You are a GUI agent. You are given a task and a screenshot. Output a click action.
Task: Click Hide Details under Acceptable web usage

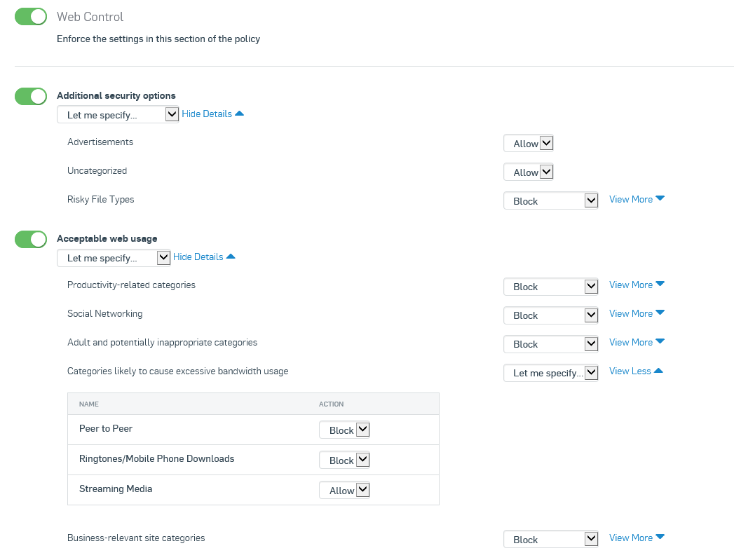(x=204, y=257)
